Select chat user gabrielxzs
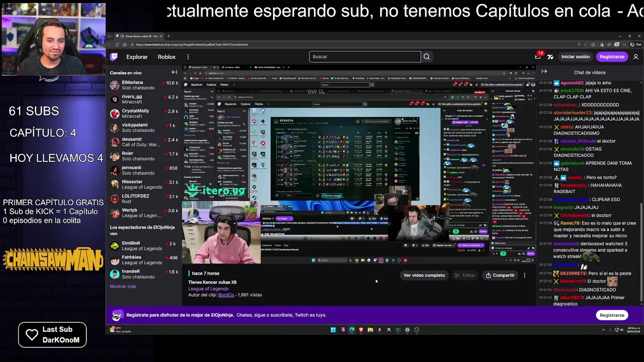Image resolution: width=644 pixels, height=362 pixels. tap(572, 163)
